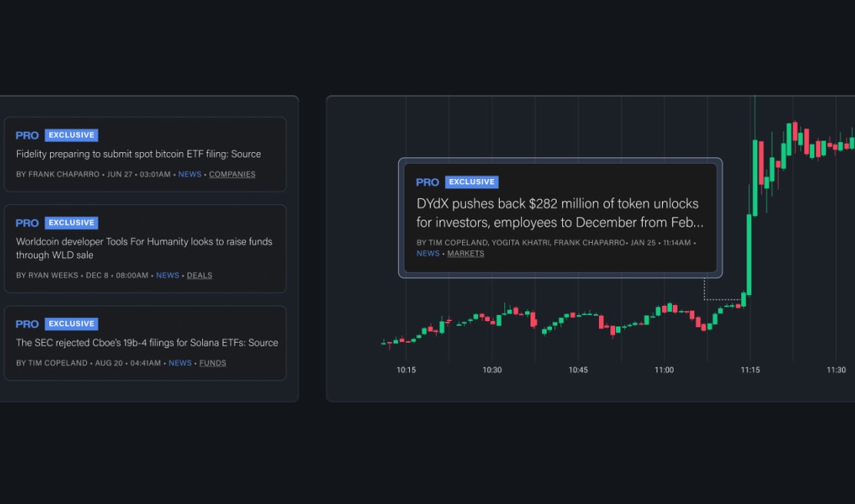Open the Worldcoin WLD sale headline
The height and width of the screenshot is (504, 855).
pyautogui.click(x=144, y=247)
